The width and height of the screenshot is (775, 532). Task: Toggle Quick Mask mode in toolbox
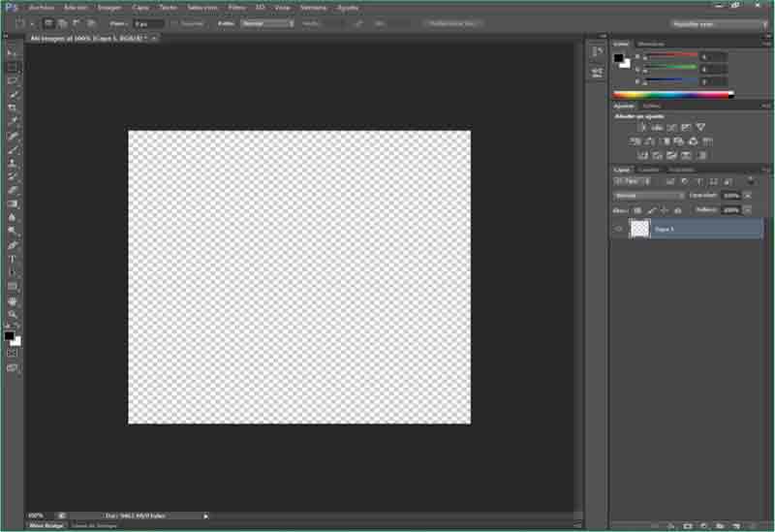tap(13, 353)
